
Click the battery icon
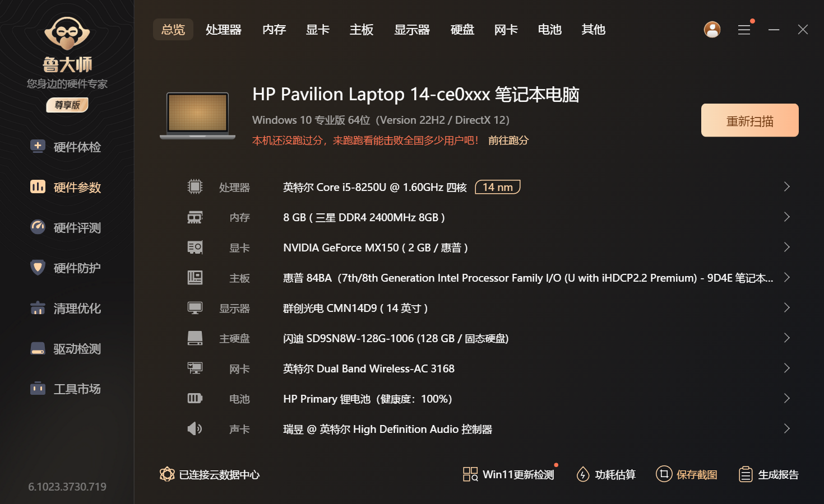[195, 398]
